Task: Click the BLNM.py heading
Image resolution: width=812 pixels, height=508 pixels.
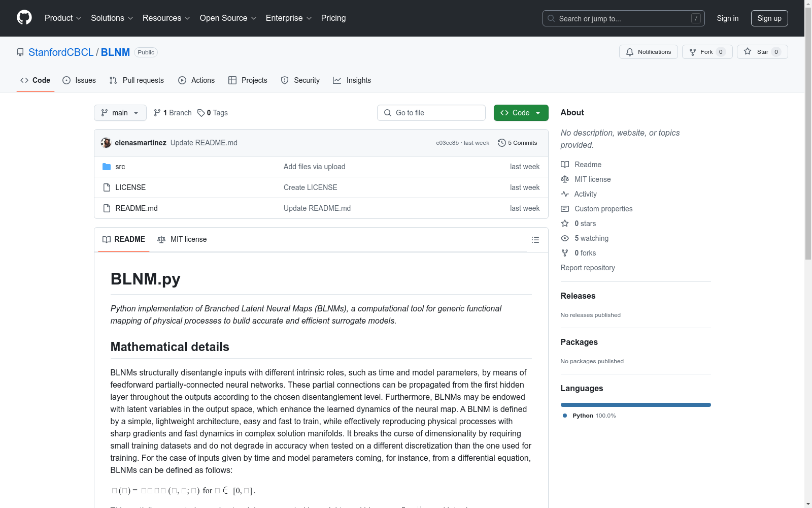Action: tap(146, 279)
